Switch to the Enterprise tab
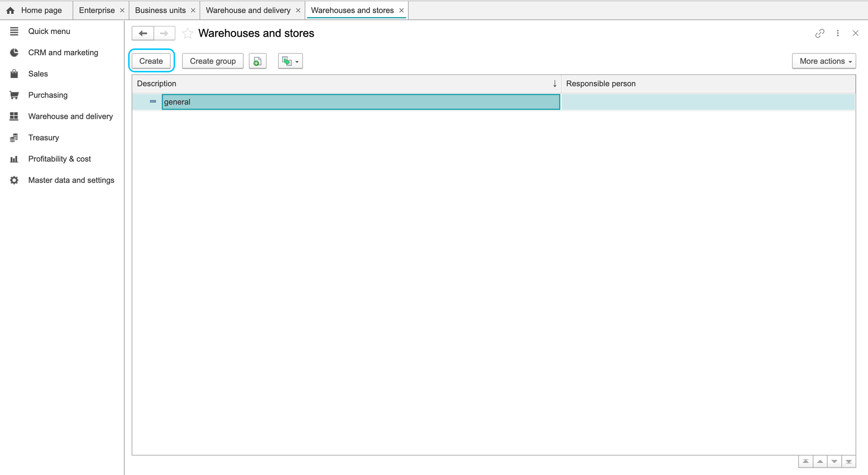Viewport: 868px width, 475px height. coord(97,10)
